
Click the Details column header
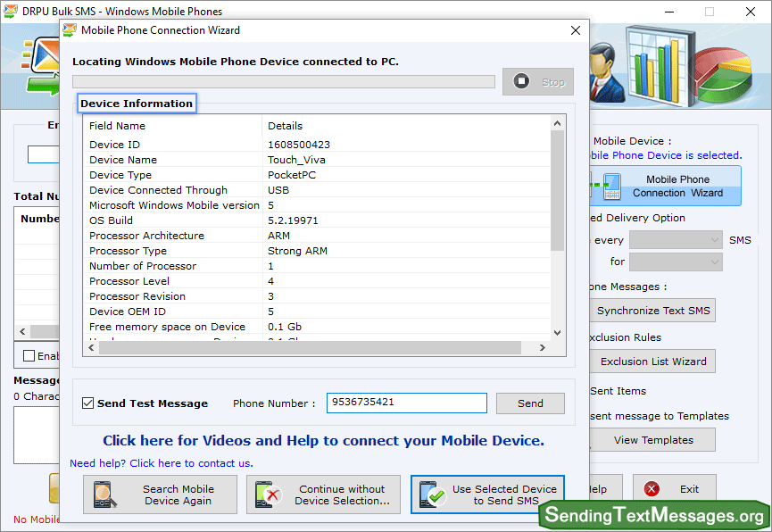tap(406, 126)
